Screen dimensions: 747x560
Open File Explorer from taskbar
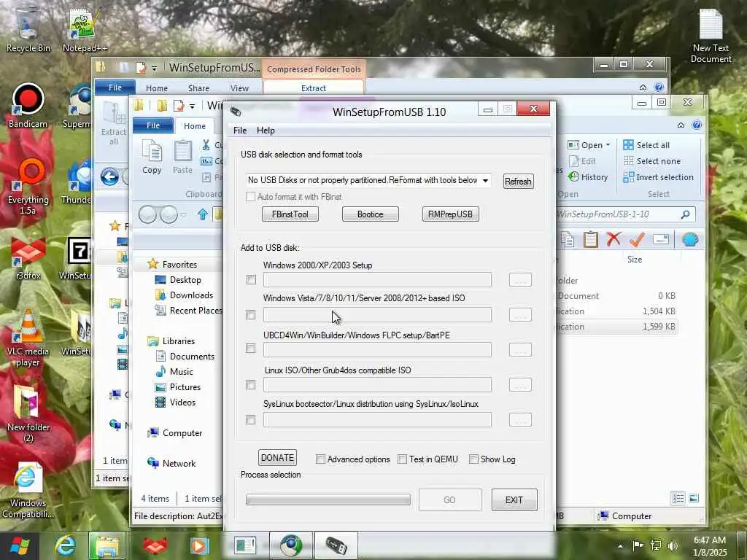pyautogui.click(x=108, y=545)
